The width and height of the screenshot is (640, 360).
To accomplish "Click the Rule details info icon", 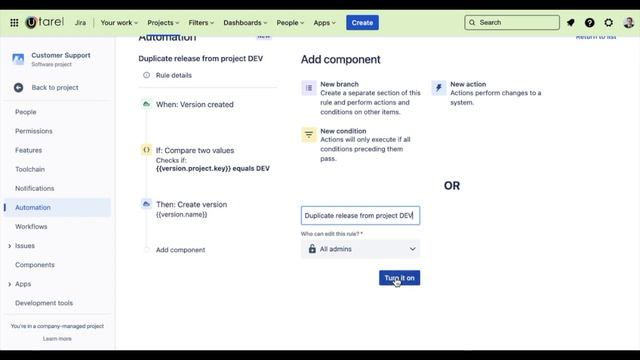I will pos(147,75).
